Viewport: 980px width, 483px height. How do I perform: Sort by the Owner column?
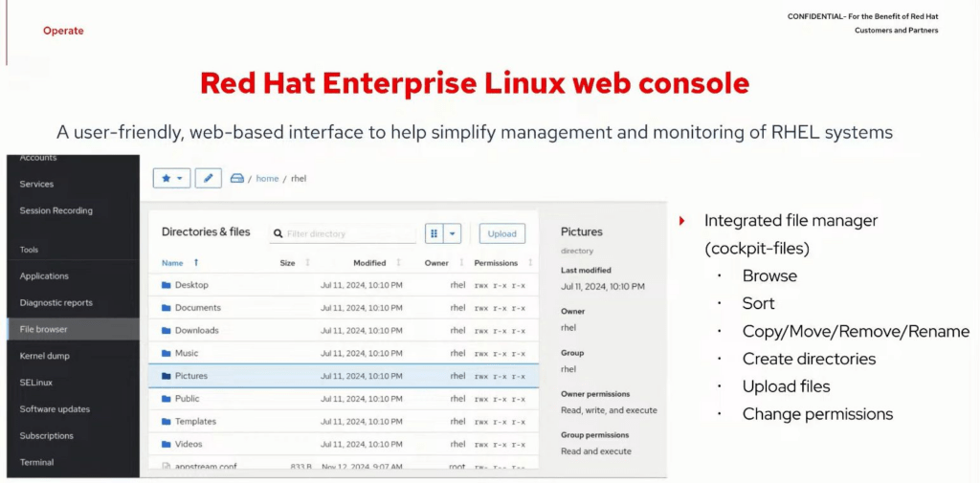coord(436,263)
